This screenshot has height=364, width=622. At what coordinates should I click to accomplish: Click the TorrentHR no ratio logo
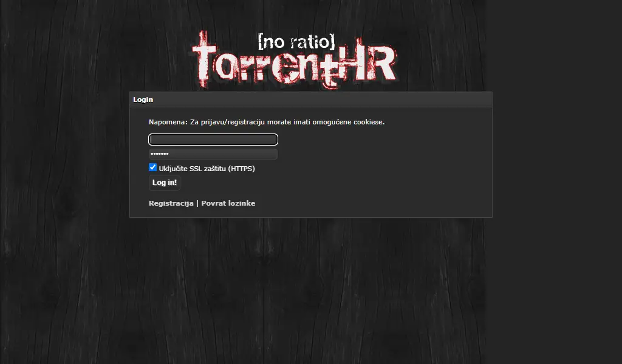295,59
